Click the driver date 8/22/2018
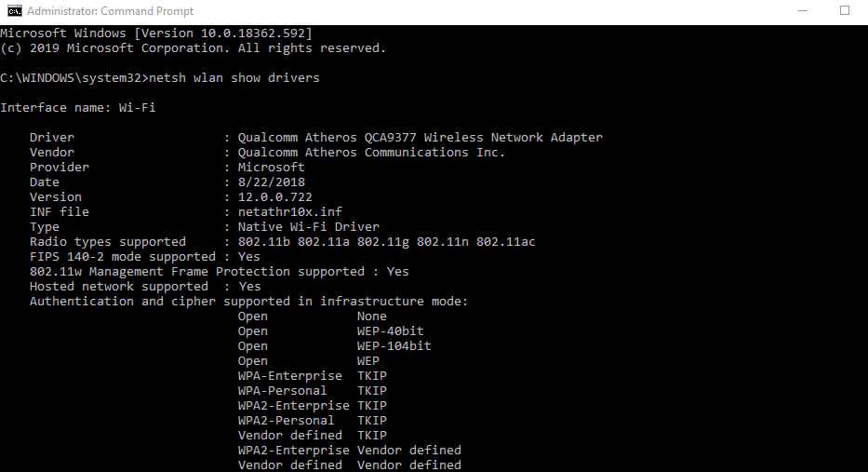The height and width of the screenshot is (472, 868). (271, 182)
